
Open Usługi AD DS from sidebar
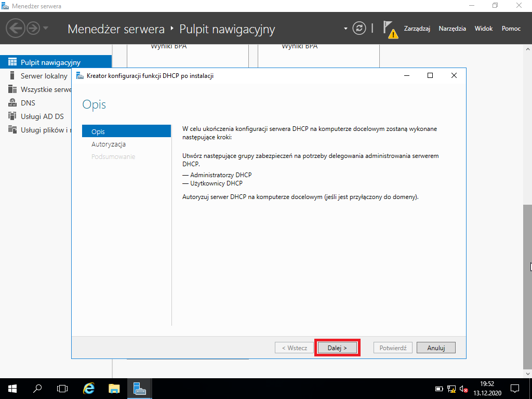click(42, 116)
